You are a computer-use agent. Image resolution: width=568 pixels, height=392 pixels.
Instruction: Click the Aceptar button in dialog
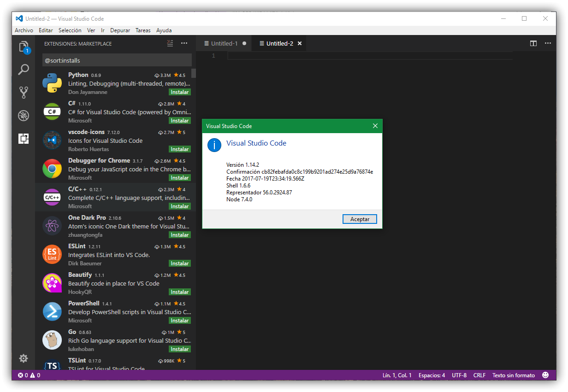pyautogui.click(x=360, y=219)
